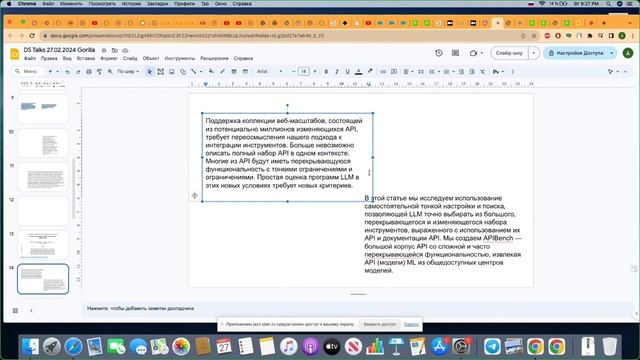640x360 pixels.
Task: Click the Border color pencil icon
Action: 222,71
